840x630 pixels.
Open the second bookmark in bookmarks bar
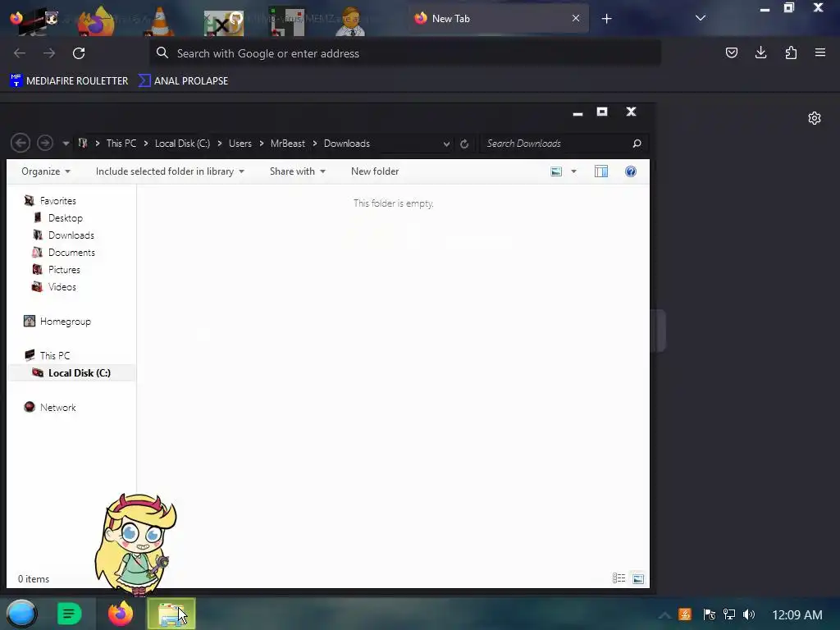(x=183, y=81)
